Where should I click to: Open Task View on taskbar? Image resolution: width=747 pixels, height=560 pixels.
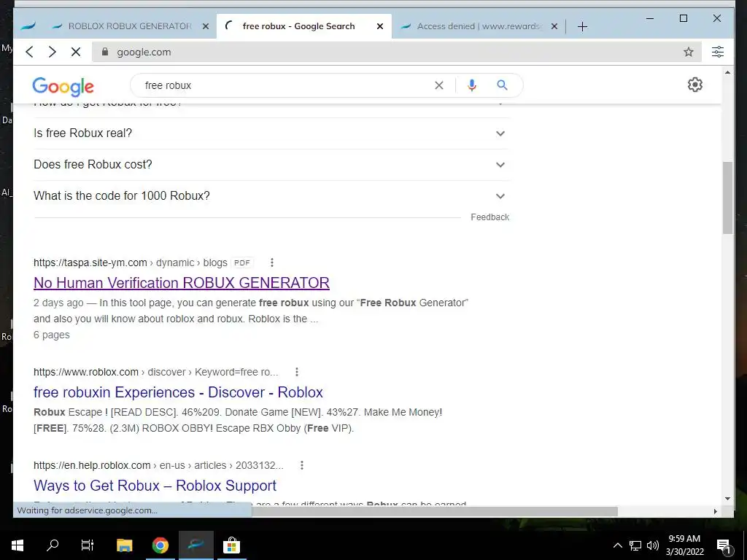88,545
